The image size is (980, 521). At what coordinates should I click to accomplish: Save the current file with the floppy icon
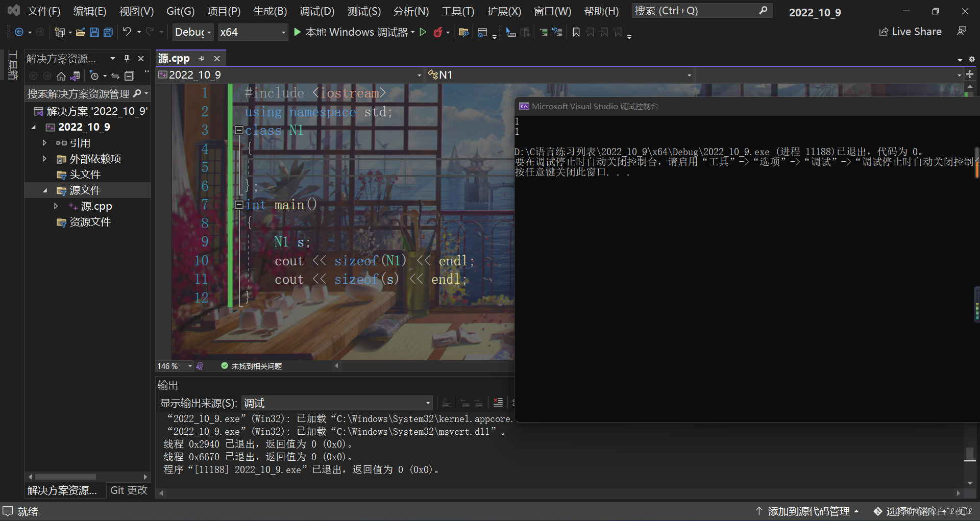tap(94, 32)
